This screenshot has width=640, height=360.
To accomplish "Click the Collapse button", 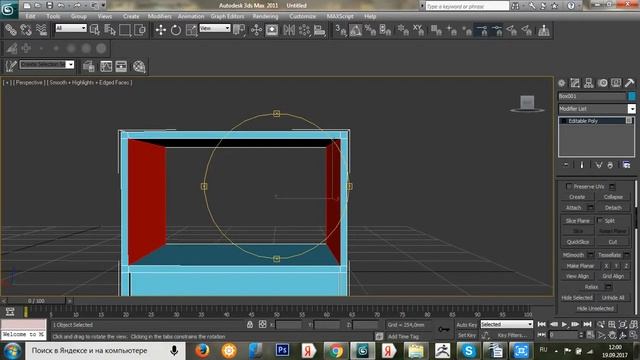I will (x=613, y=197).
